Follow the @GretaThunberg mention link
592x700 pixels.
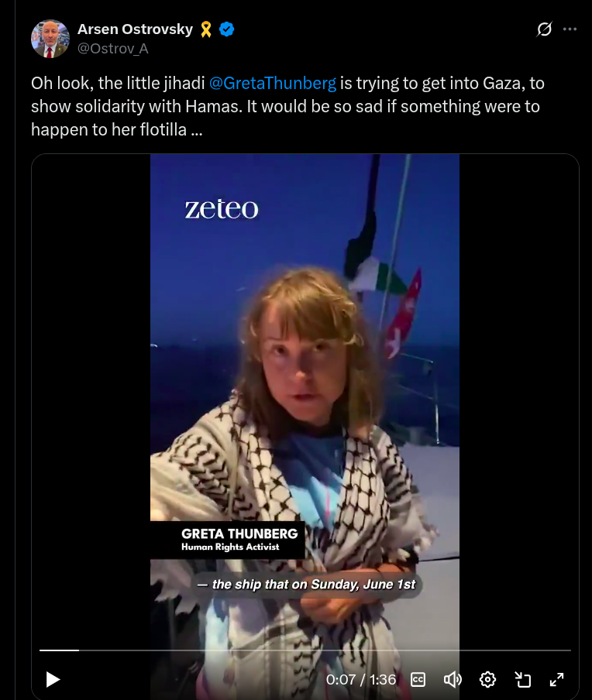[x=273, y=84]
